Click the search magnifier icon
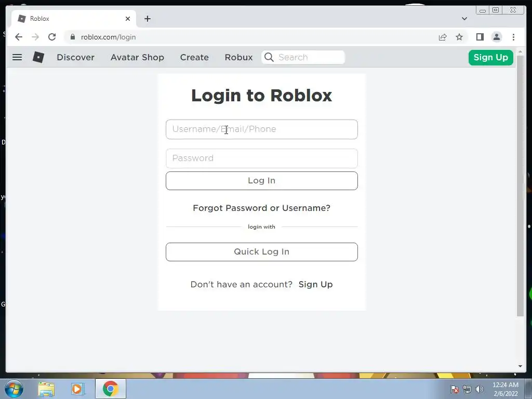532x399 pixels. pyautogui.click(x=269, y=57)
